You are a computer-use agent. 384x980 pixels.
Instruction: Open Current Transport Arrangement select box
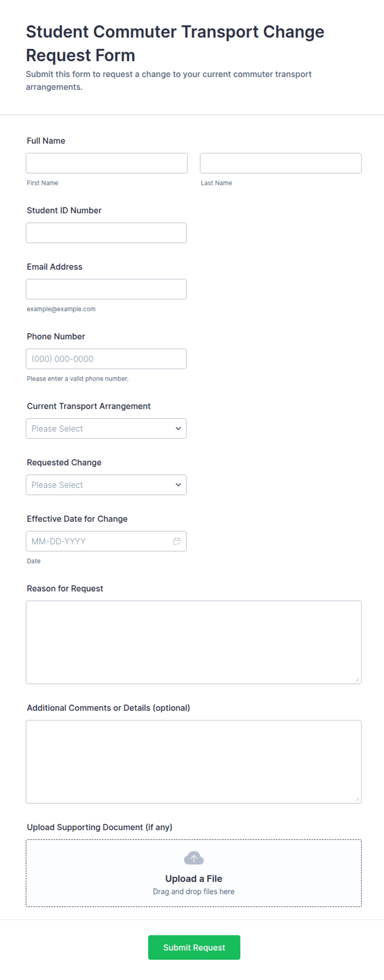click(x=106, y=428)
